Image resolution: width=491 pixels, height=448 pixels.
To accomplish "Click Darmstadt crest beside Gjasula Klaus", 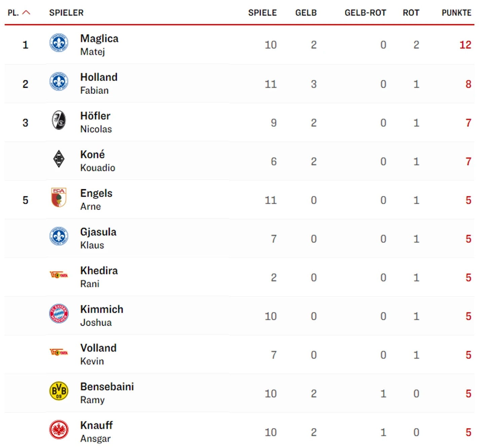I will coord(59,236).
